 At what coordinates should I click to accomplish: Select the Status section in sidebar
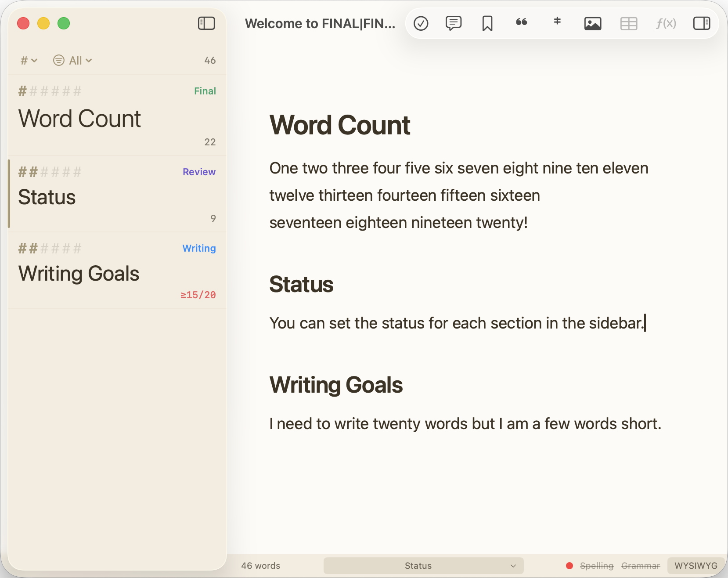117,194
